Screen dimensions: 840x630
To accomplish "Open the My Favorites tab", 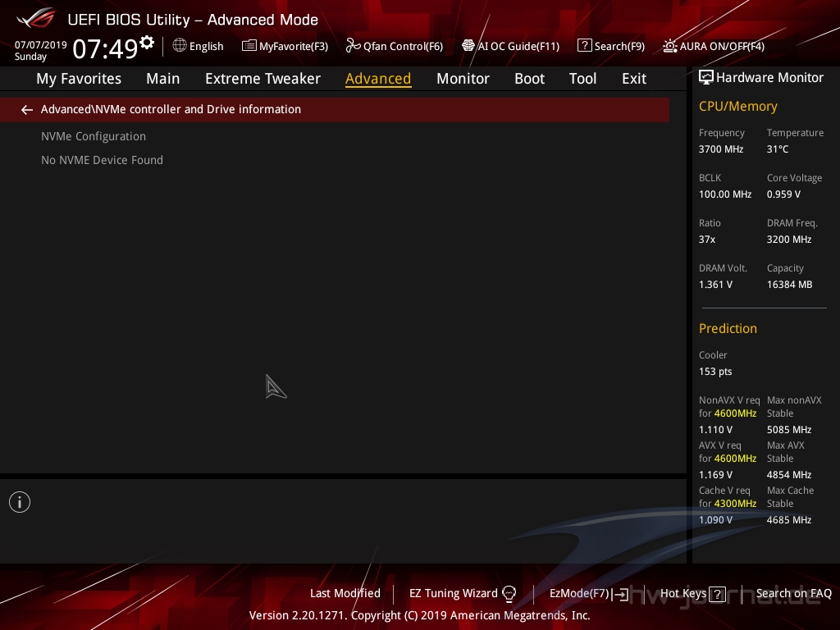I will pos(79,79).
